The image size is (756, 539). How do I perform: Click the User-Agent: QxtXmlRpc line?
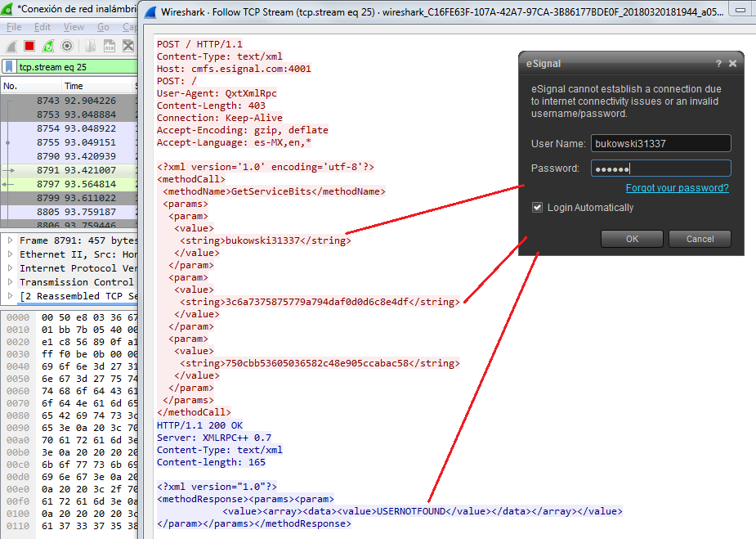tap(217, 93)
